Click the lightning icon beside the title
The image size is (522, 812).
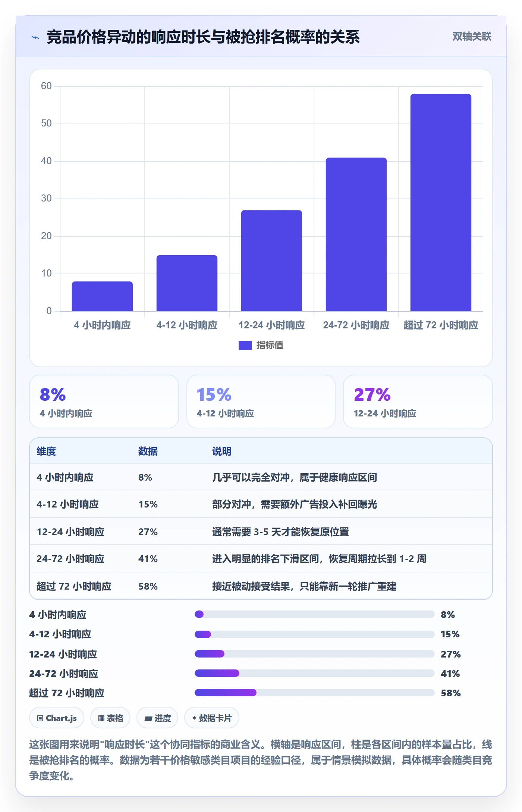click(35, 37)
